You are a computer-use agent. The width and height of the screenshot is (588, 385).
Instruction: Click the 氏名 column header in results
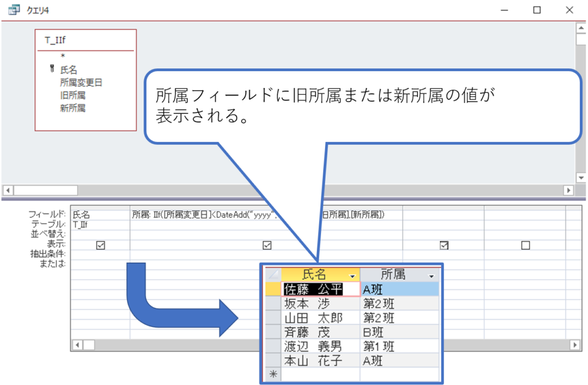(x=320, y=275)
